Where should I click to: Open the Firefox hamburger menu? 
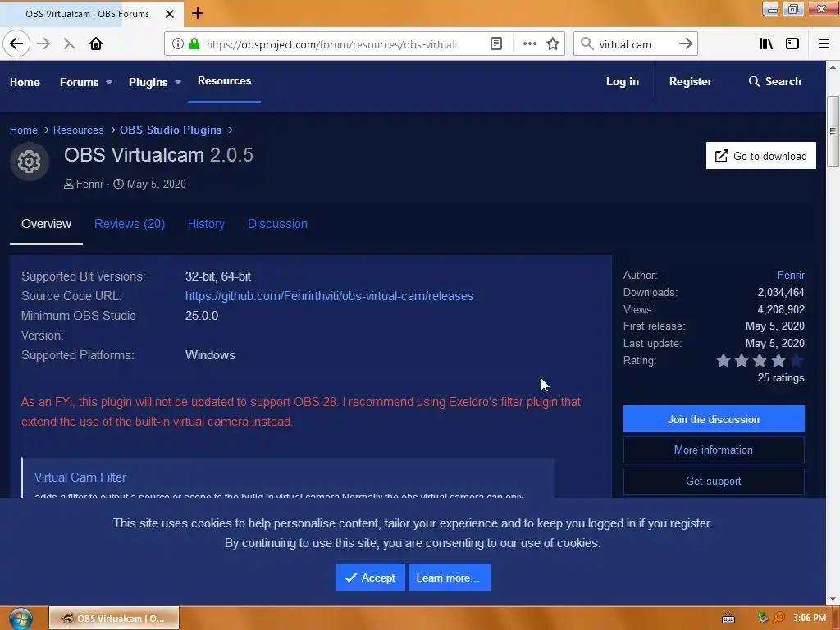(x=824, y=44)
